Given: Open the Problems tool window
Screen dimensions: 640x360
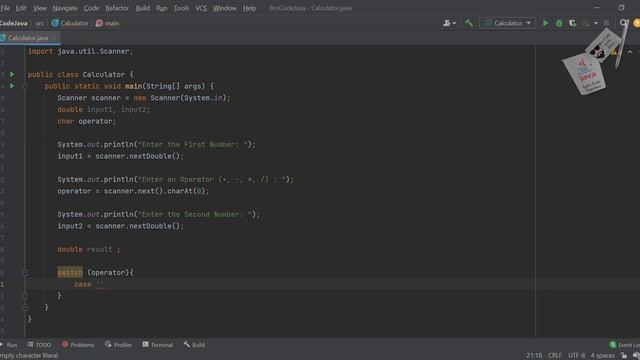Looking at the screenshot, I should coord(78,345).
